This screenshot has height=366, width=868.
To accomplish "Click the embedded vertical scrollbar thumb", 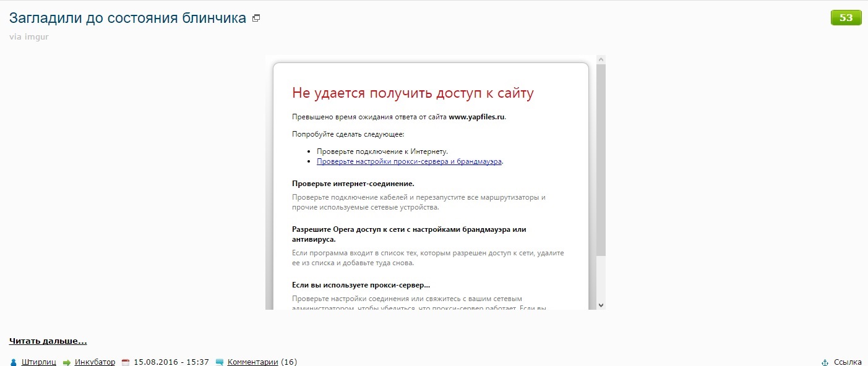I will [x=601, y=160].
